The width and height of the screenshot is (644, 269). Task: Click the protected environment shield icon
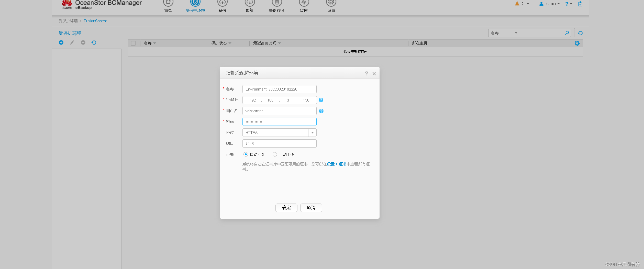click(x=195, y=3)
